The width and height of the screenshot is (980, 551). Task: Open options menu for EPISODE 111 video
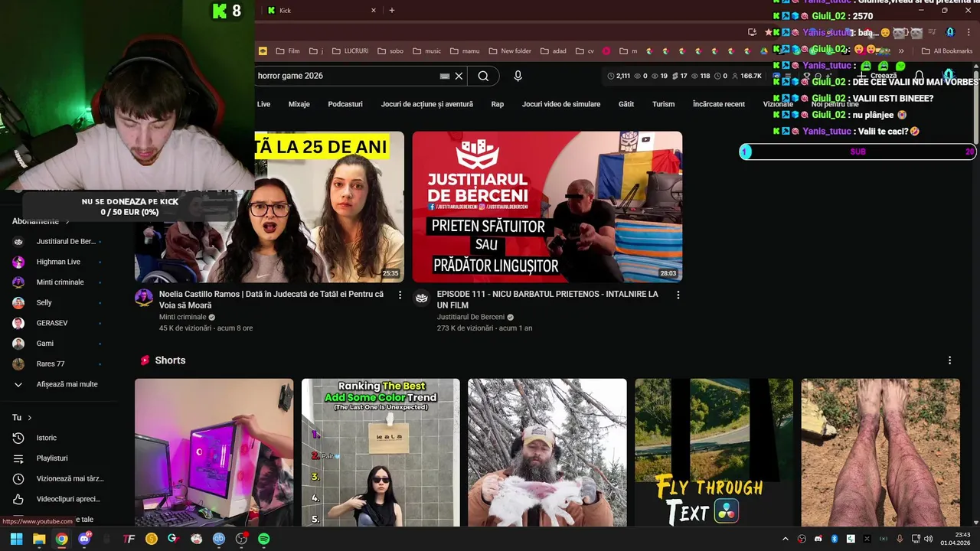678,295
